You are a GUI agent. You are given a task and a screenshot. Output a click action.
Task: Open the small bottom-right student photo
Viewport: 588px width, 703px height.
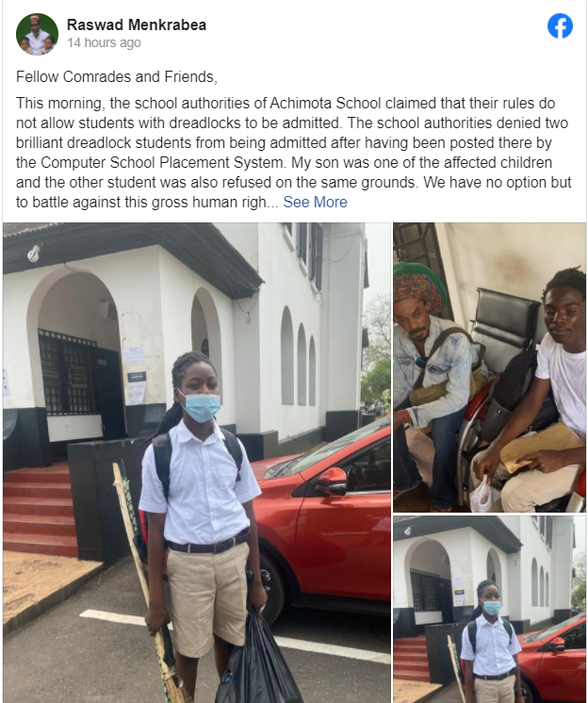pyautogui.click(x=489, y=610)
